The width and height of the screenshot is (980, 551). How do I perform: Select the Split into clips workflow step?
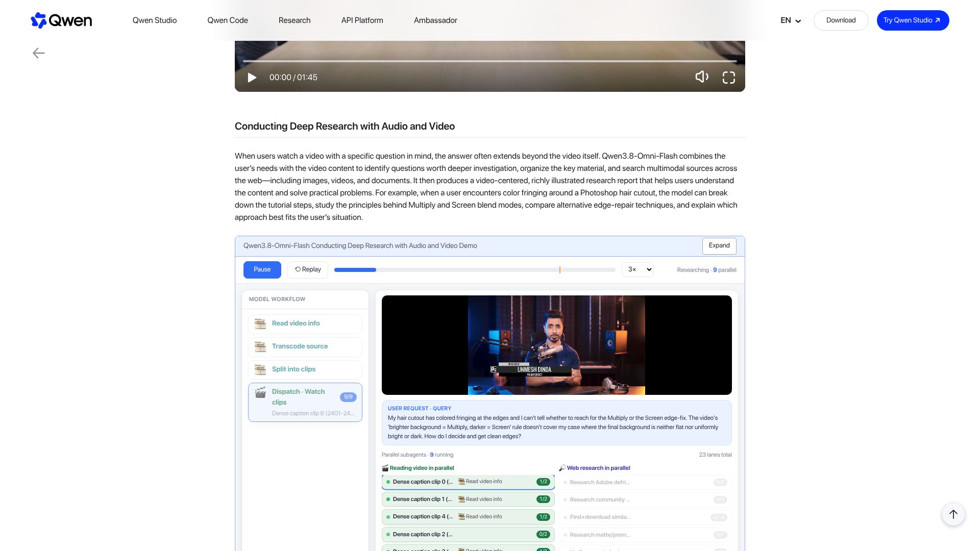click(305, 370)
